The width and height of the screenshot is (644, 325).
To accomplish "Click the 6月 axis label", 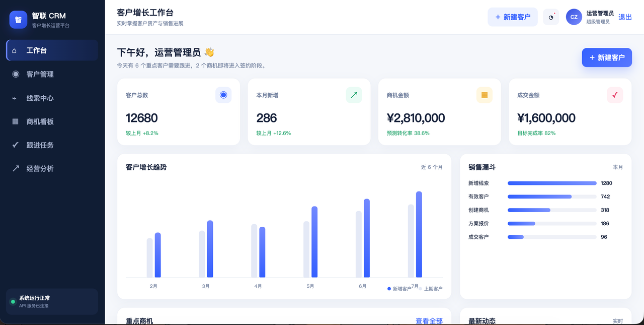I will pos(363,286).
